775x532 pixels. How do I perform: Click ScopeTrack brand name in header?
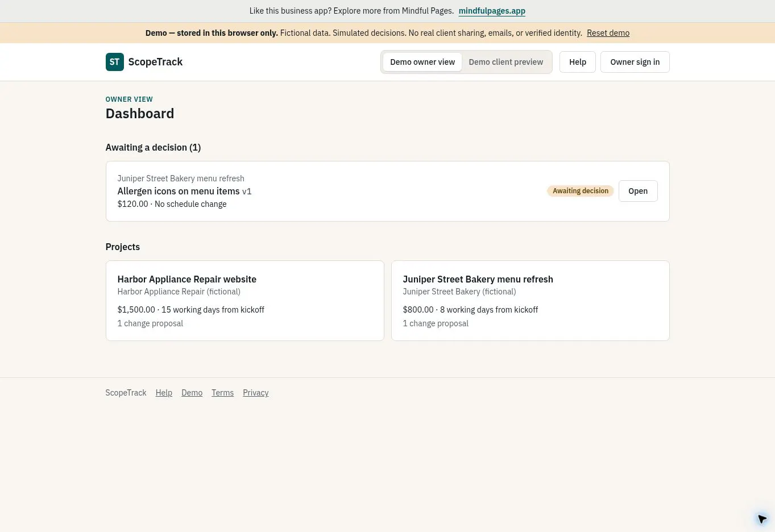coord(155,62)
